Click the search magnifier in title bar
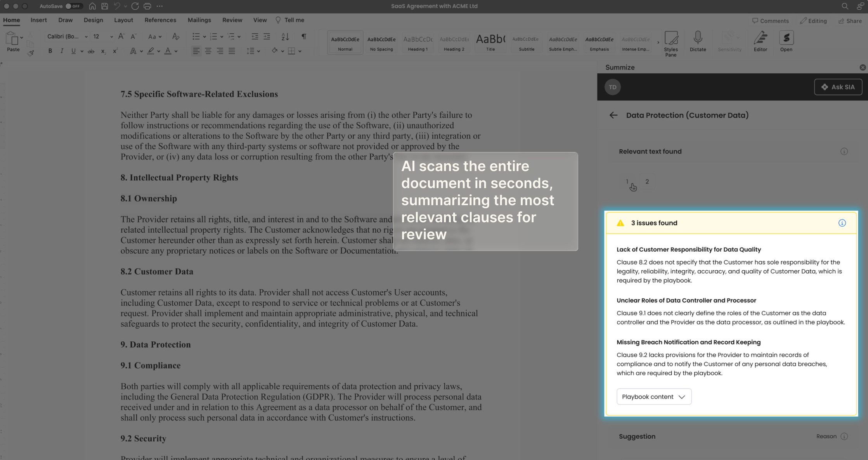Viewport: 868px width, 460px height. (x=845, y=6)
